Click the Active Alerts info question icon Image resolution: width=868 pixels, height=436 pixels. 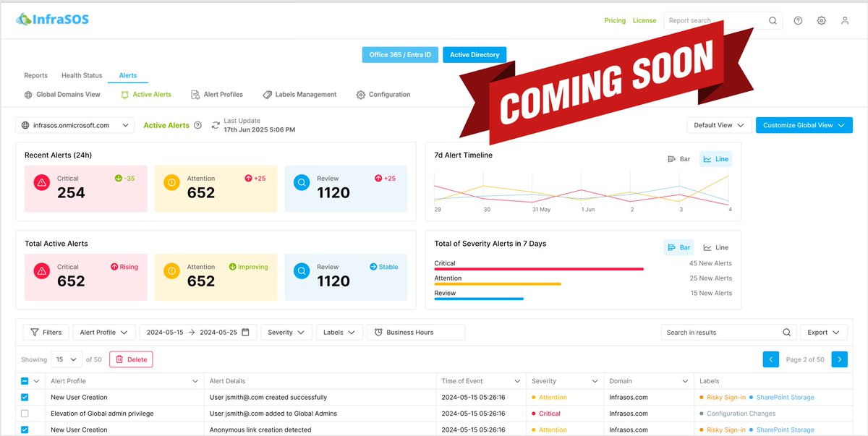click(197, 125)
